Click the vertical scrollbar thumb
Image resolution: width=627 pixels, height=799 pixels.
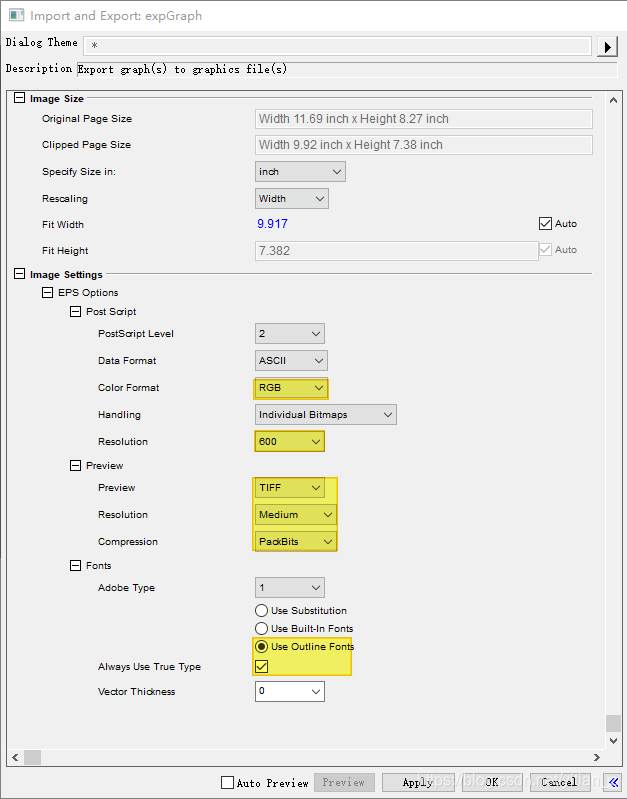coord(613,723)
